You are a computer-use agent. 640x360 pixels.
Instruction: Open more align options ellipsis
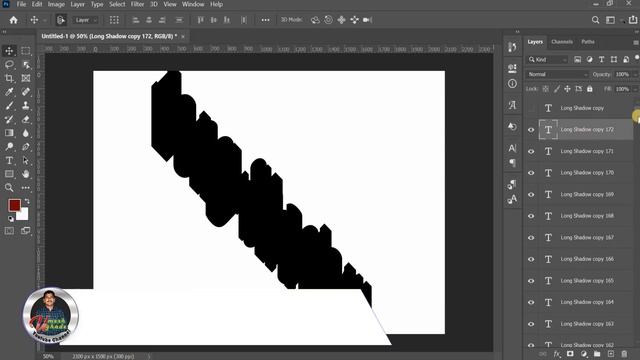(x=265, y=20)
